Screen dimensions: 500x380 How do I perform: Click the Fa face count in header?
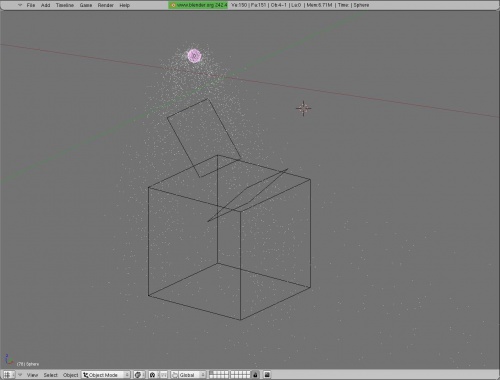[258, 5]
